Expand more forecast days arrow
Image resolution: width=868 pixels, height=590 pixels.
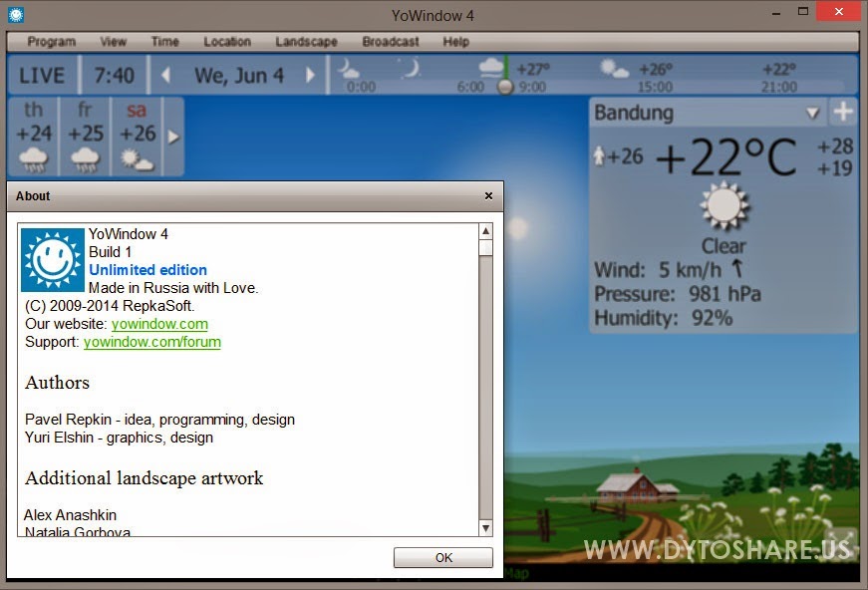[x=173, y=137]
